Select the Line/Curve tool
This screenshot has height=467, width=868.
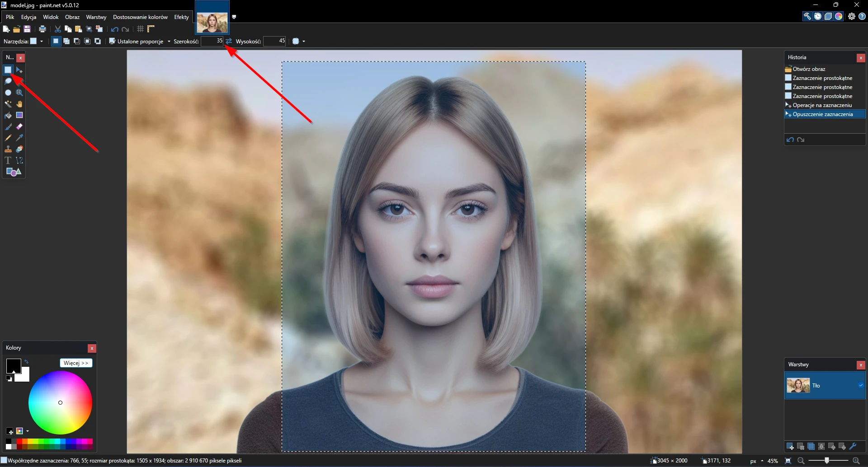tap(19, 160)
